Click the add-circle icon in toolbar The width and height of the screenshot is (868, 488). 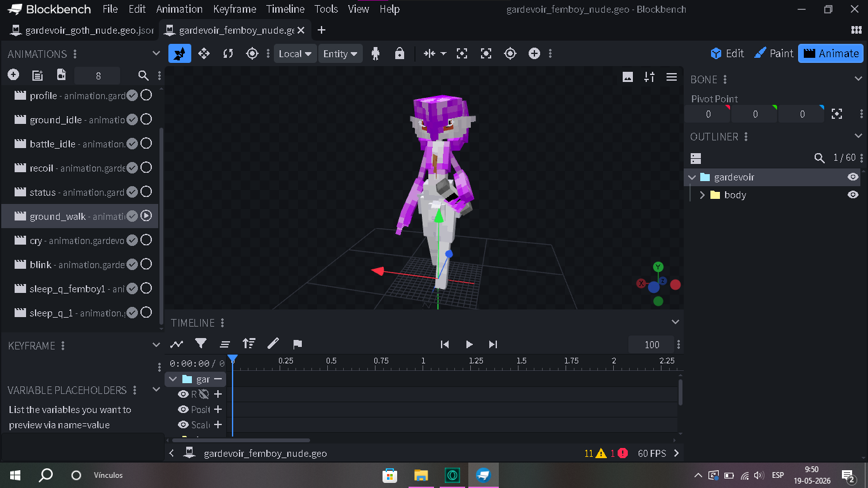click(534, 54)
